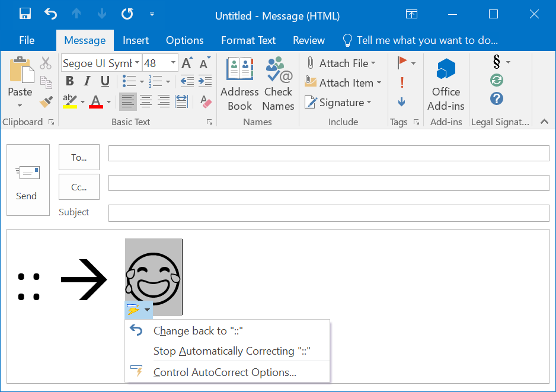Click the Increase Indent icon
Viewport: 556px width, 392px height.
tap(205, 81)
